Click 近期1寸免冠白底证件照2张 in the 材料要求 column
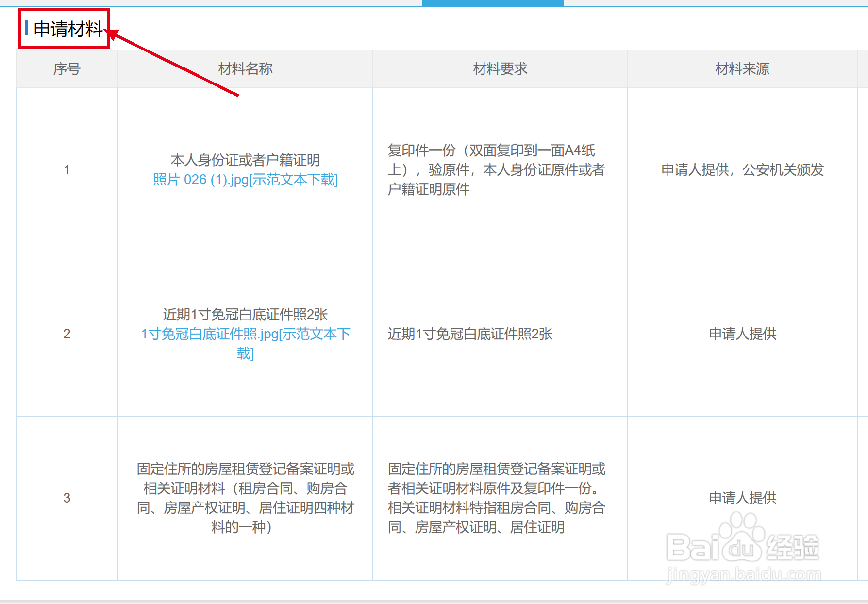This screenshot has width=868, height=604. pyautogui.click(x=470, y=334)
